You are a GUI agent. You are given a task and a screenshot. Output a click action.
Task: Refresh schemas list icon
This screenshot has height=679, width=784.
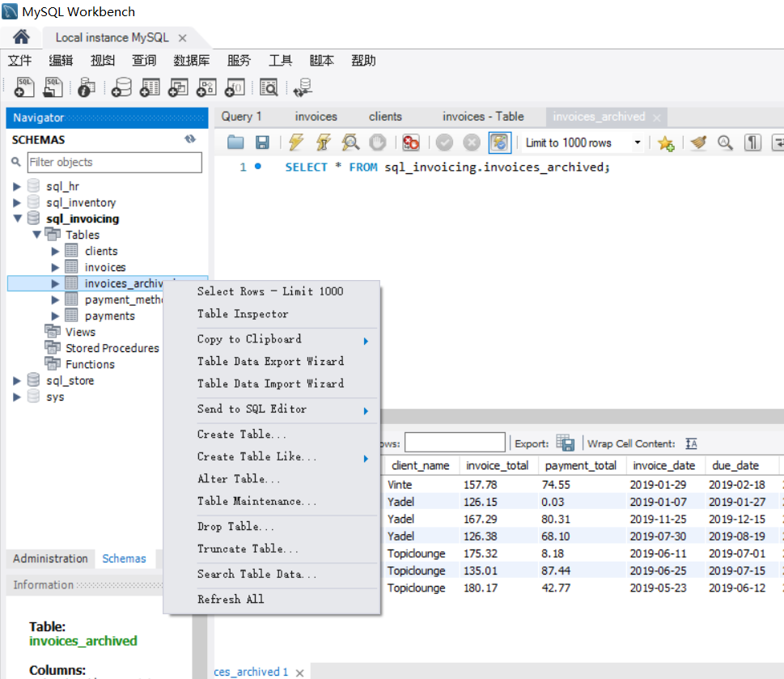(x=190, y=139)
